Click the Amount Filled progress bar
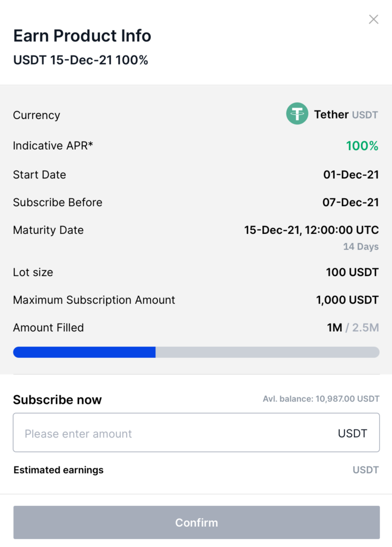Screen dimensions: 392x547 coord(197,352)
